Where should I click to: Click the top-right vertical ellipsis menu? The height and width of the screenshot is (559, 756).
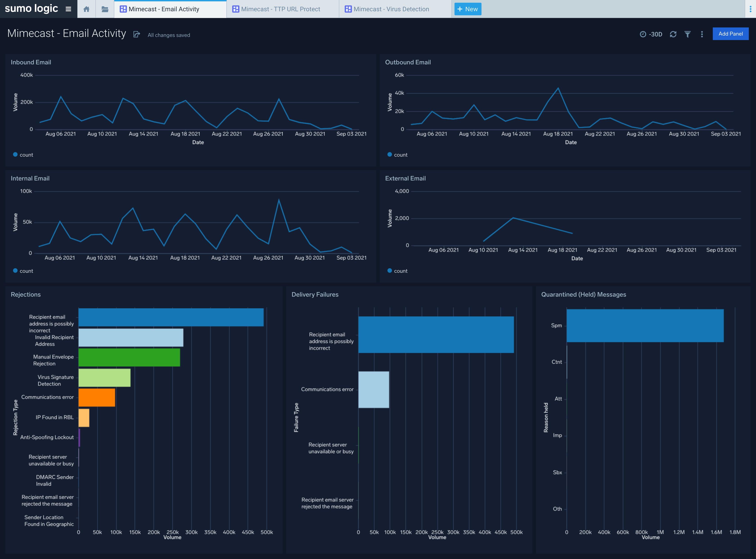[x=750, y=9]
